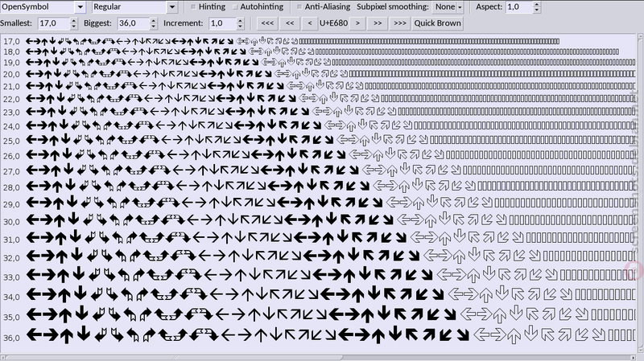Viewport: 644px width, 361px height.
Task: Click the 32,0 size row label
Action: pos(11,258)
